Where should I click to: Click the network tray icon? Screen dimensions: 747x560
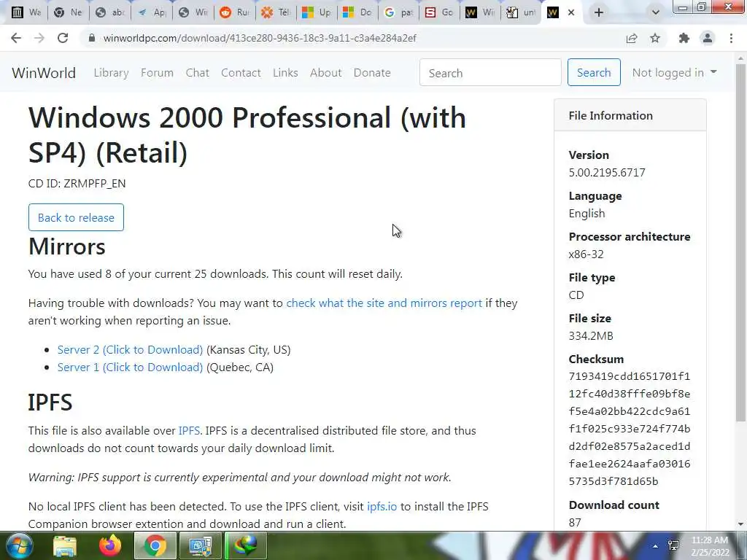(673, 546)
